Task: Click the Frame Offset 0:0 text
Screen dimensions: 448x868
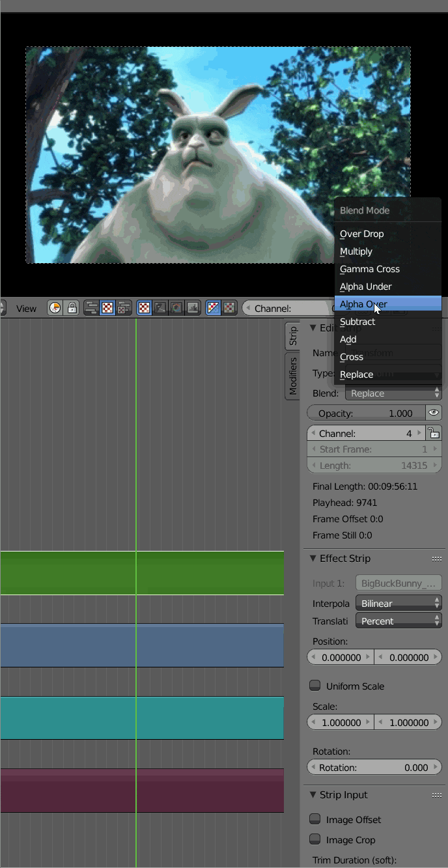Action: 348,519
